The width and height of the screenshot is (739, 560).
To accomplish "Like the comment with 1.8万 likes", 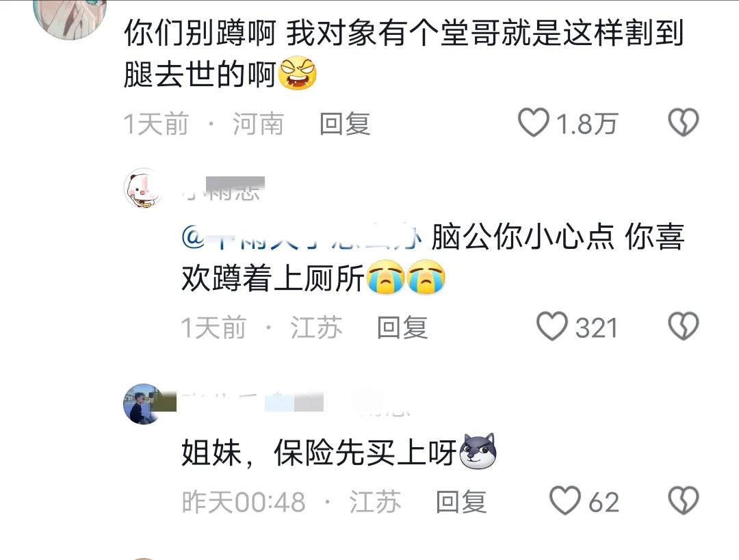I will (534, 123).
